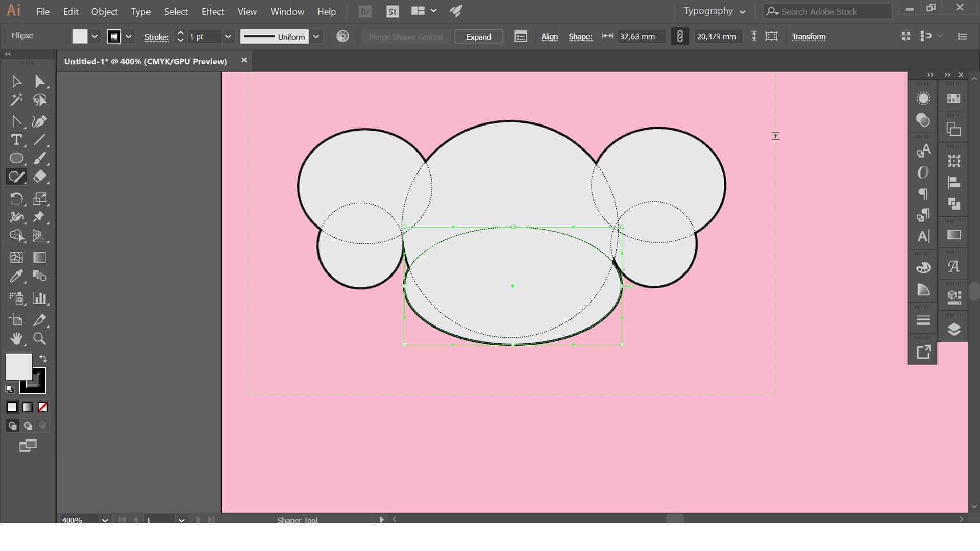The image size is (980, 551).
Task: Open the Asset Export panel icon
Action: [923, 352]
